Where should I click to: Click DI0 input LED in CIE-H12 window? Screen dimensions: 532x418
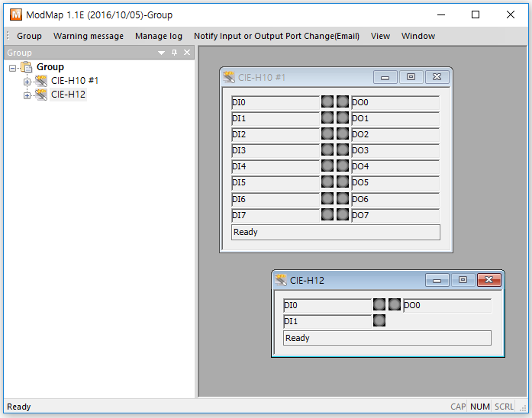coord(379,304)
